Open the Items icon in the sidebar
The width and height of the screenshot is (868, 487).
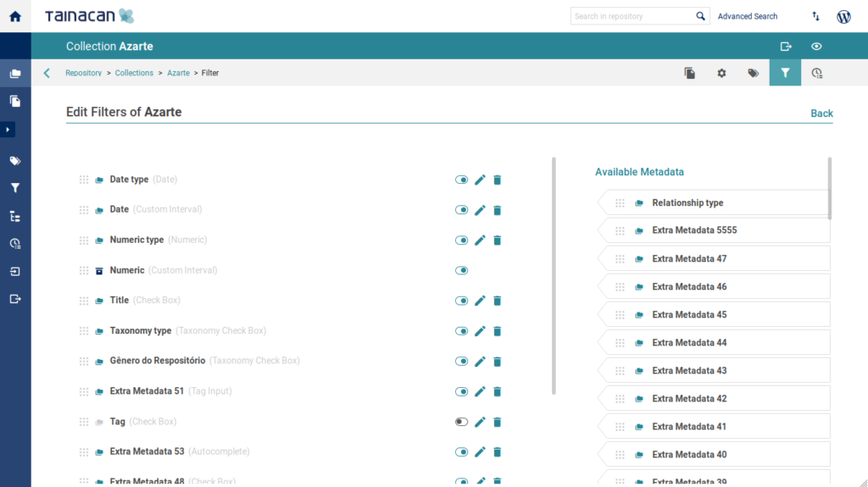[x=15, y=102]
